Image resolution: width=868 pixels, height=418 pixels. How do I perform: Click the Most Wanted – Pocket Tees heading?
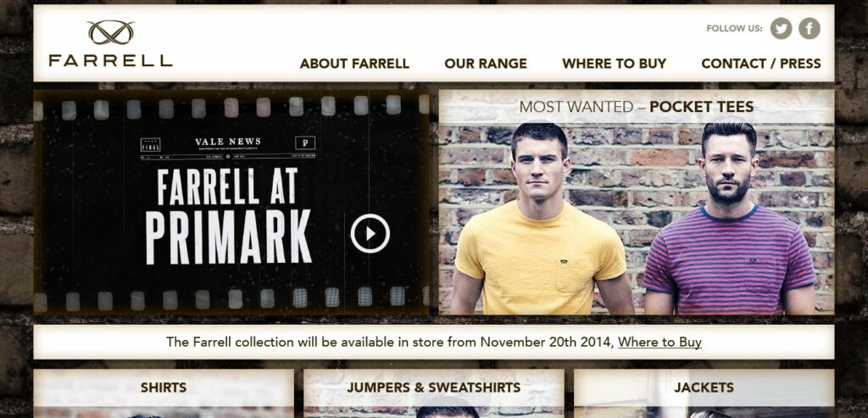tap(636, 106)
